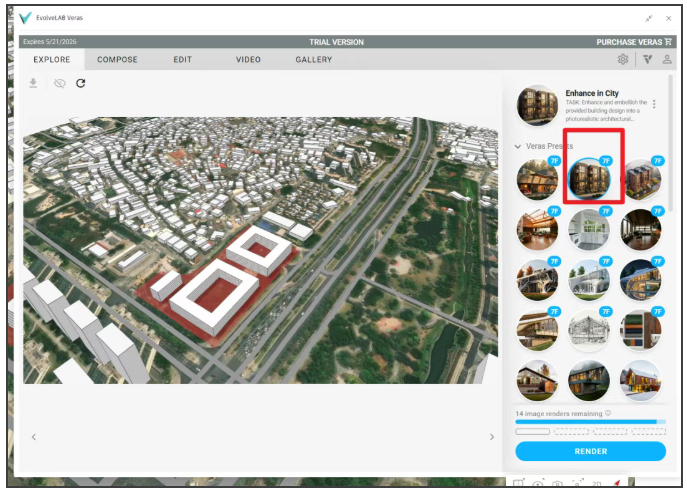The image size is (687, 493).
Task: Switch to the EXPLORE tab
Action: (x=52, y=60)
